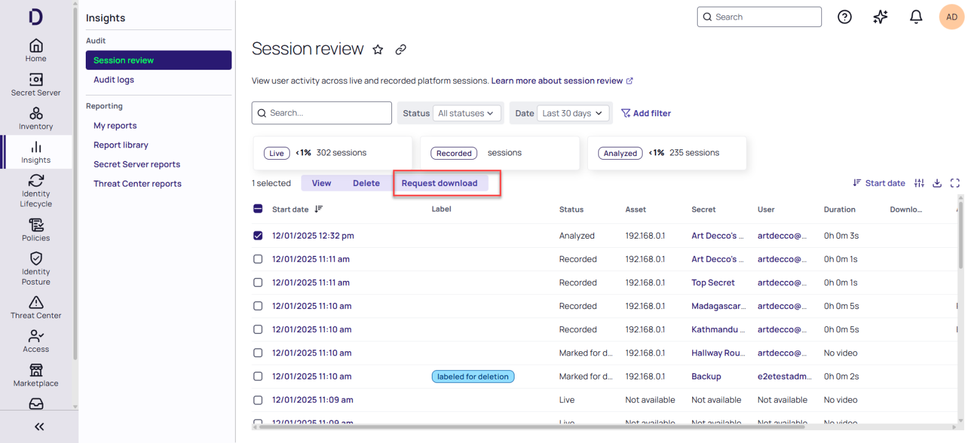Image resolution: width=980 pixels, height=443 pixels.
Task: Go to Audit logs in Insights menu
Action: click(114, 80)
